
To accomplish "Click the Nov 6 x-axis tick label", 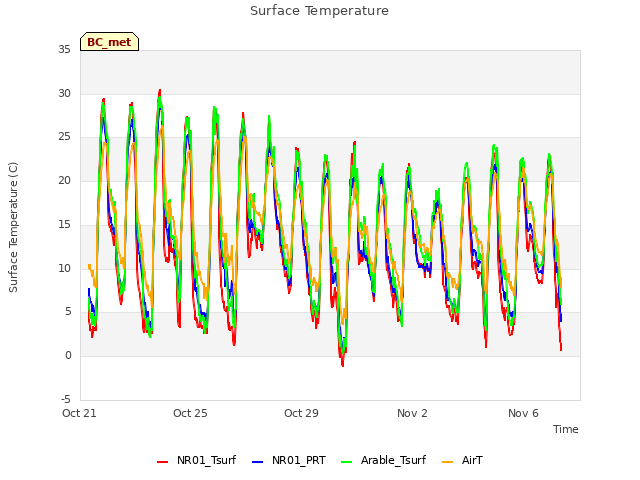I will pos(523,413).
